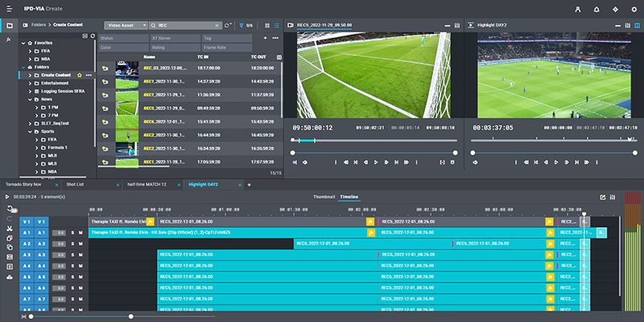
Task: Add a new tab with plus button
Action: pyautogui.click(x=249, y=185)
